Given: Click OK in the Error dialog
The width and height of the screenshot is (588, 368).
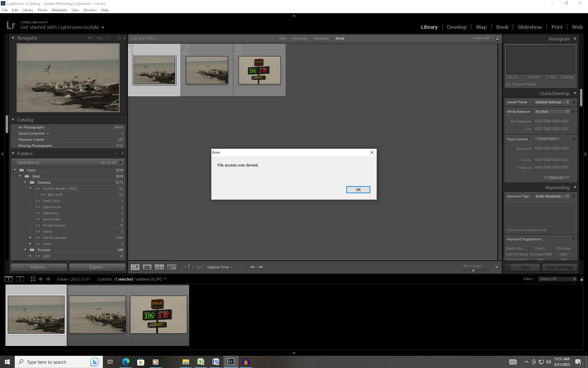Looking at the screenshot, I should [358, 190].
